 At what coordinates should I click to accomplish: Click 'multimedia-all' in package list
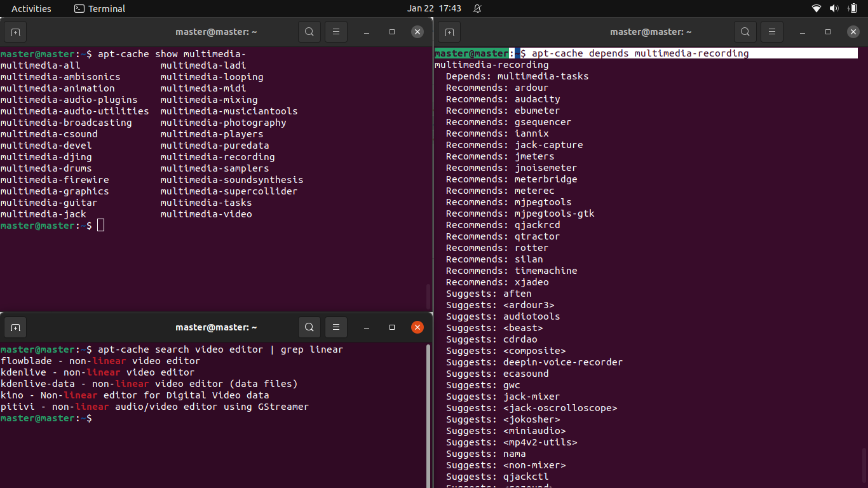coord(41,65)
